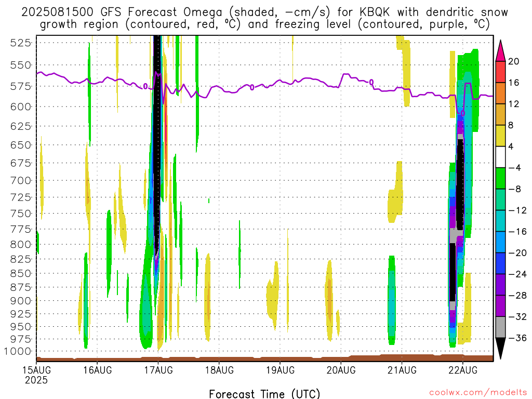The width and height of the screenshot is (532, 399).
Task: Click the black bottom arrow of colorbar
Action: 500,349
